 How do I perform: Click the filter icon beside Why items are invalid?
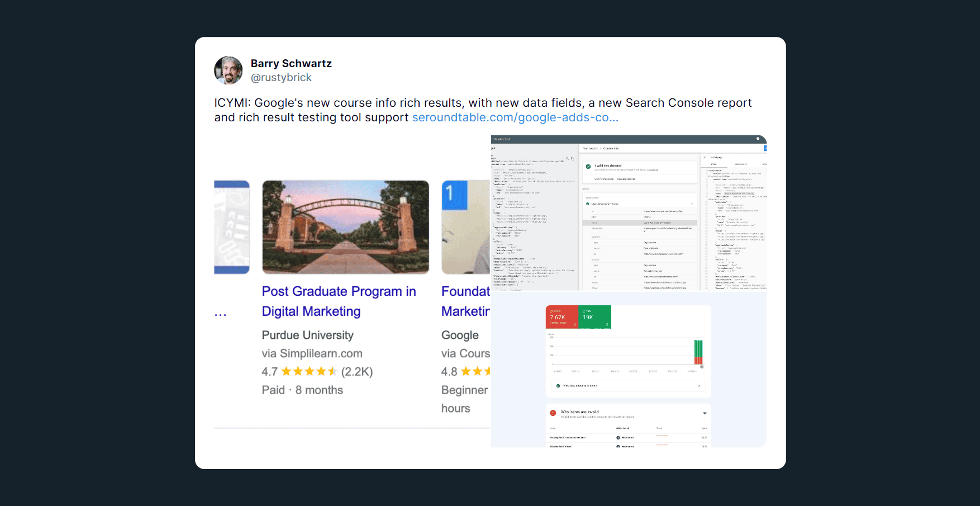pyautogui.click(x=705, y=413)
